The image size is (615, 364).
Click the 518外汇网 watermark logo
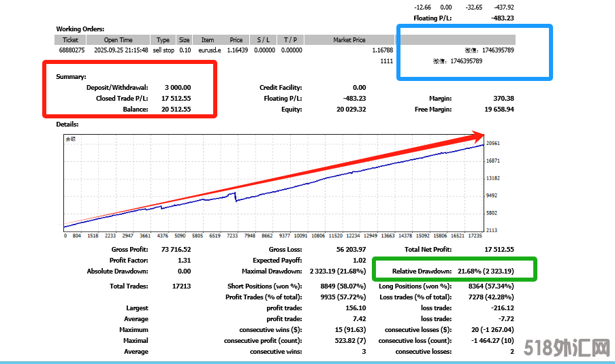(x=567, y=349)
